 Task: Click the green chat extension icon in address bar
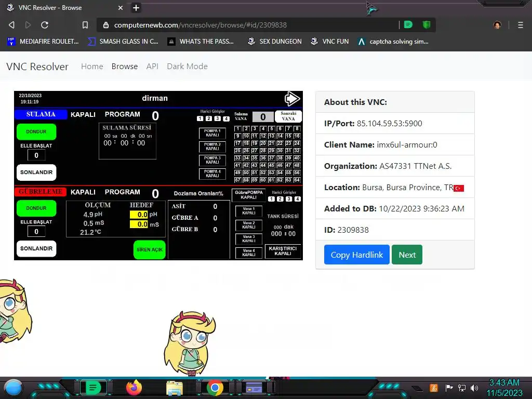tap(408, 25)
